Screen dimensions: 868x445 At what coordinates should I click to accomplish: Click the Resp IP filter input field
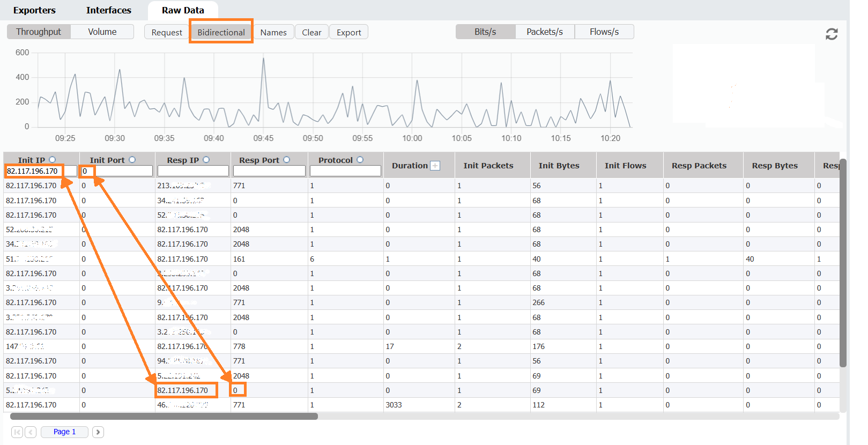click(x=193, y=171)
